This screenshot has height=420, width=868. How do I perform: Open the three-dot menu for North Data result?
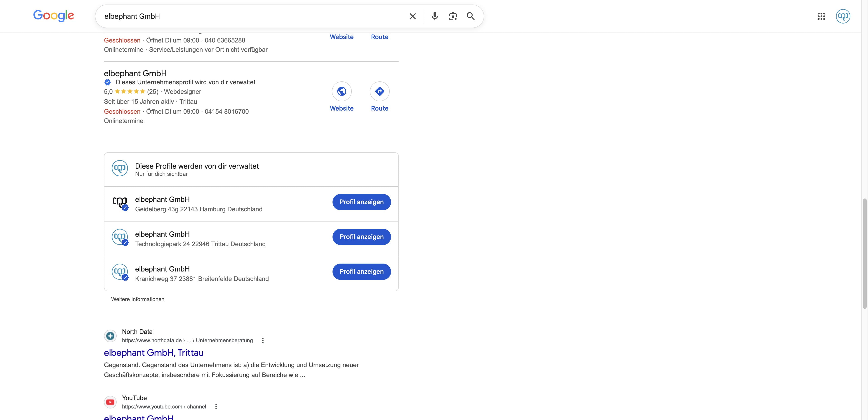coord(263,340)
